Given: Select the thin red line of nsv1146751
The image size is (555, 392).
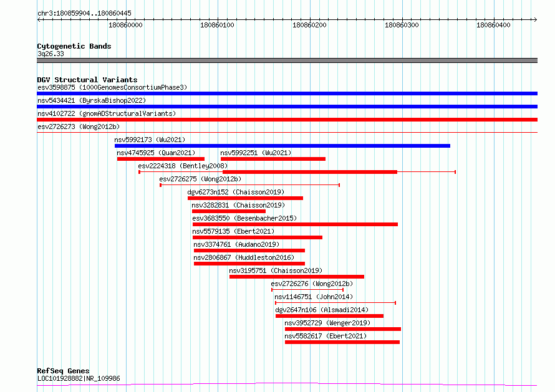Looking at the screenshot, I should point(335,303).
